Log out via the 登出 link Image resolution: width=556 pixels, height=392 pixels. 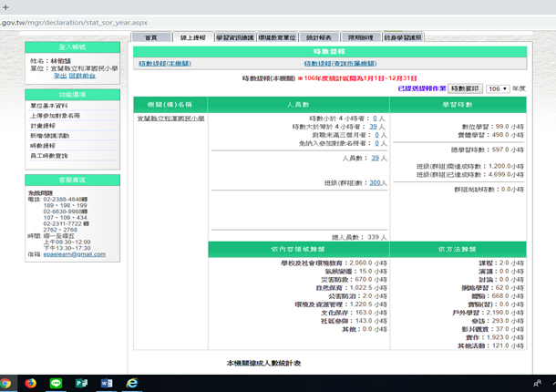coord(60,76)
